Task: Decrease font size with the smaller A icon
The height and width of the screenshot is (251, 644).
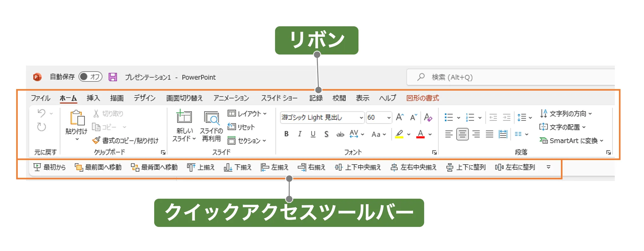Action: (413, 117)
